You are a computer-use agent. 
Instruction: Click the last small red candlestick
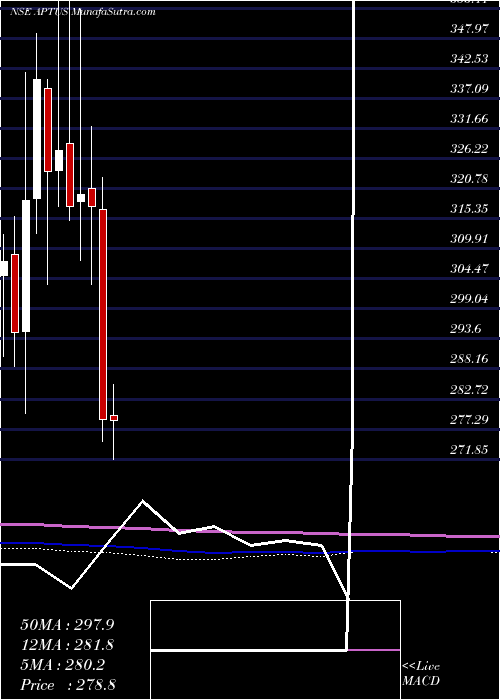click(114, 418)
